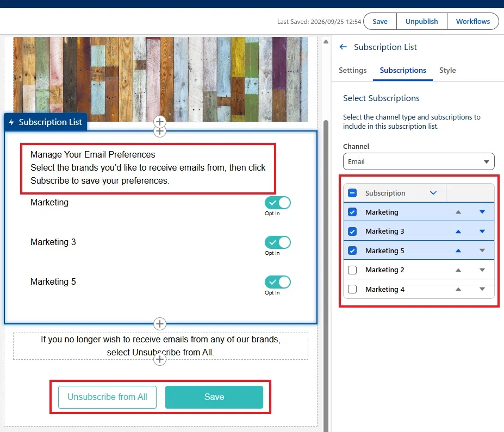This screenshot has width=504, height=432.
Task: Switch to the Settings tab
Action: 353,70
